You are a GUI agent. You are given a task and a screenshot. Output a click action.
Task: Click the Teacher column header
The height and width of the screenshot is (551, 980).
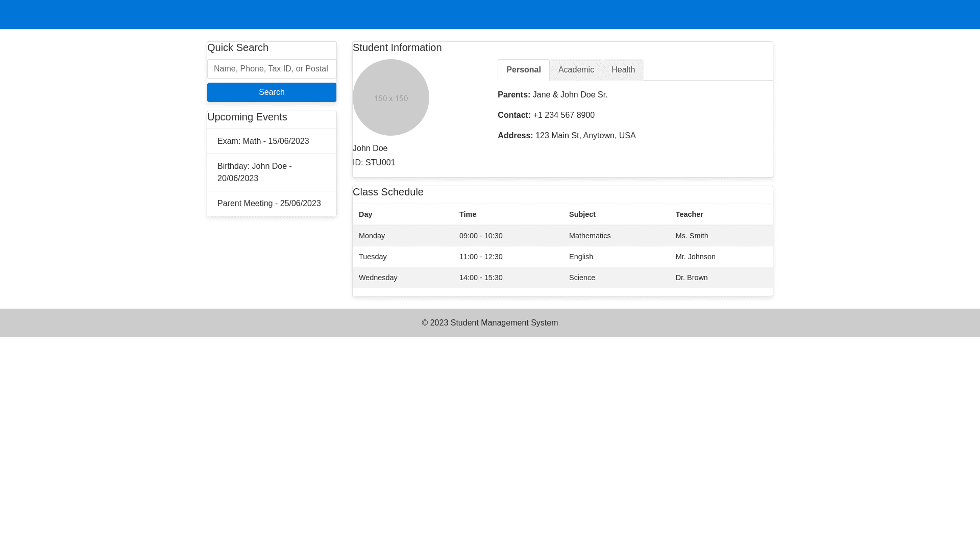(x=689, y=214)
